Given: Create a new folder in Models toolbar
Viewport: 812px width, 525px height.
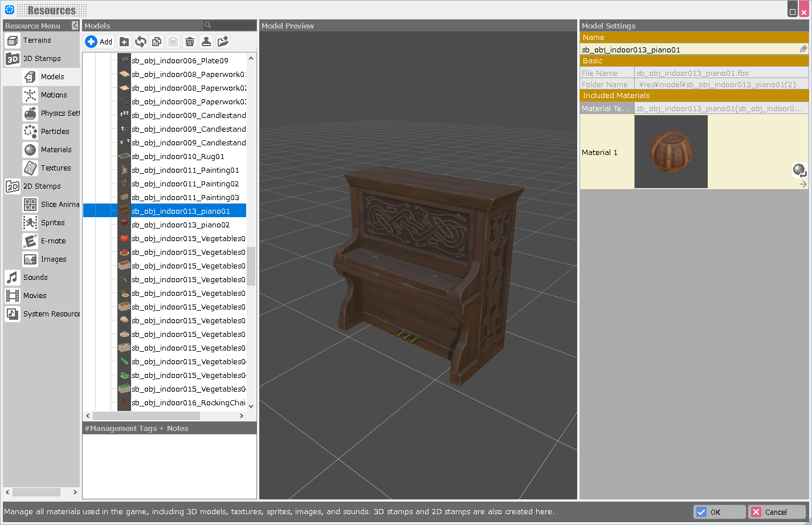Looking at the screenshot, I should (x=124, y=42).
